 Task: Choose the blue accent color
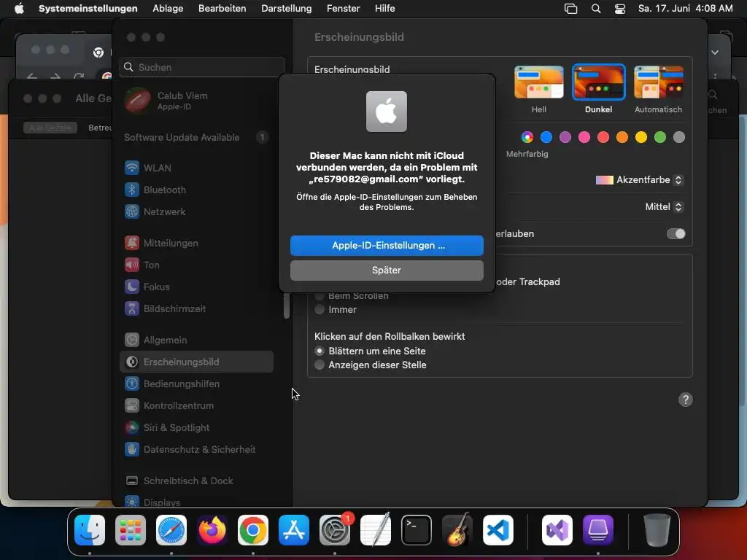tap(546, 138)
